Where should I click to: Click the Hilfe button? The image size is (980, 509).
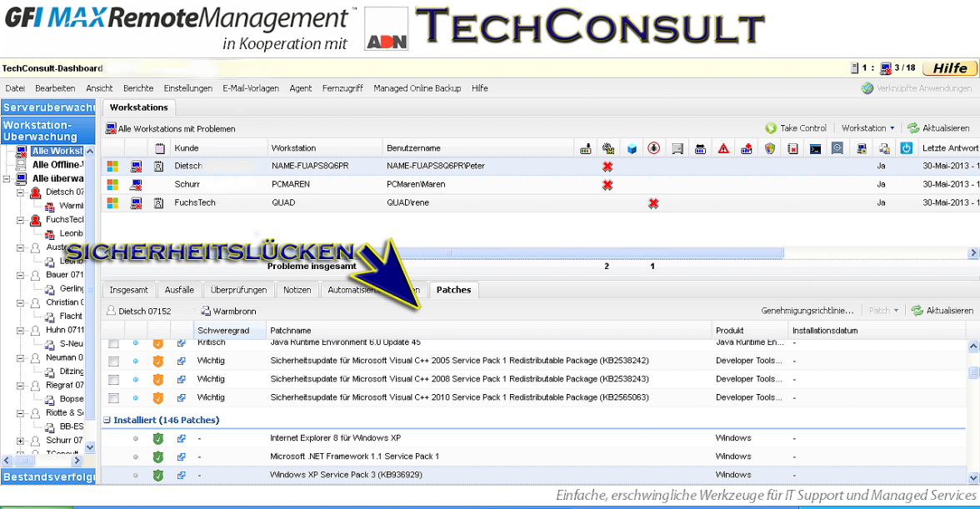[x=950, y=68]
